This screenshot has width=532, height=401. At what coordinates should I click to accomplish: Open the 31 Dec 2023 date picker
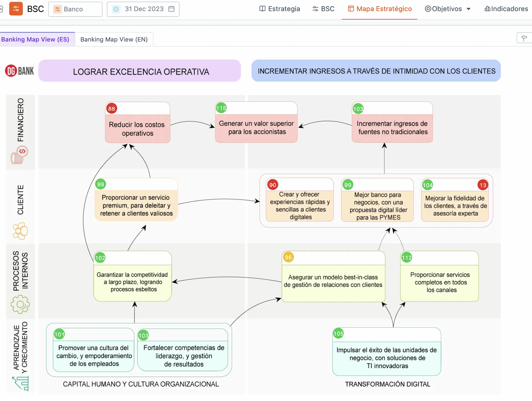click(x=143, y=9)
